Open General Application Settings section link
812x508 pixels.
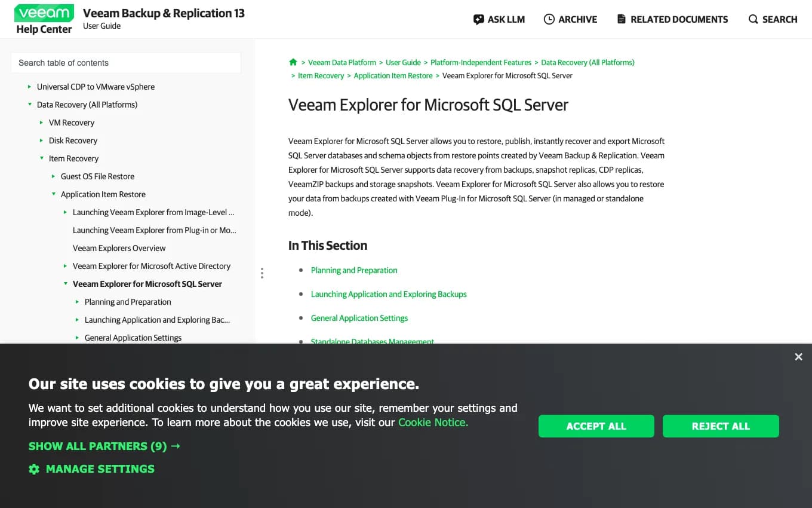359,318
